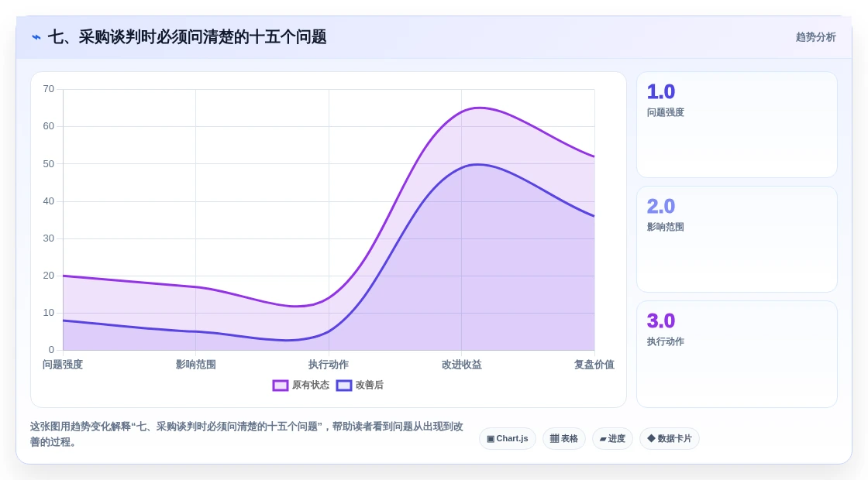Click the 复盘价值 x-axis label
Image resolution: width=868 pixels, height=480 pixels.
(594, 365)
